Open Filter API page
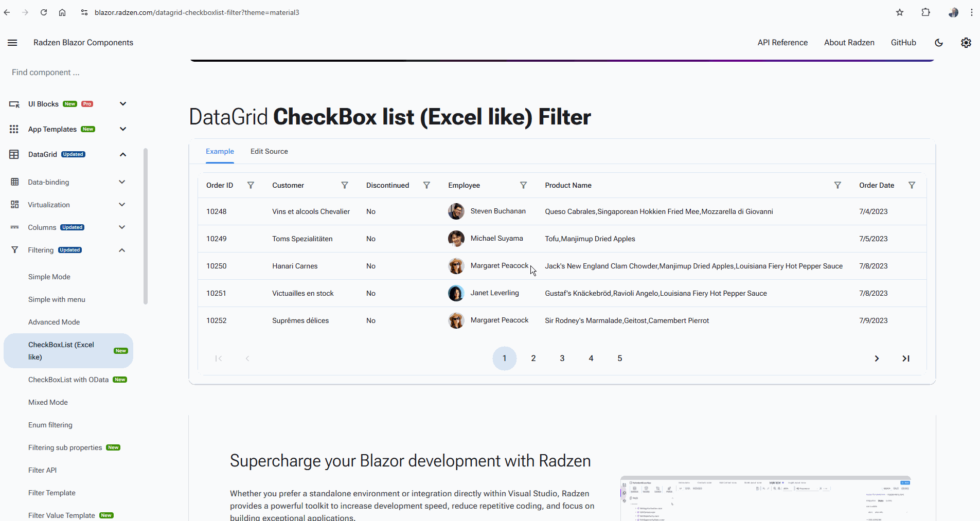 [43, 470]
